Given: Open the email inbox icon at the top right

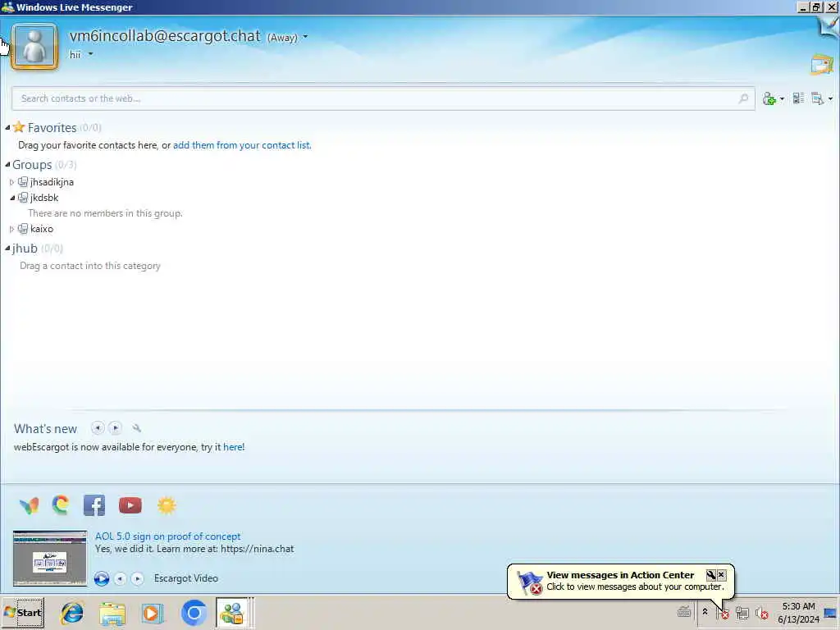Looking at the screenshot, I should tap(822, 64).
